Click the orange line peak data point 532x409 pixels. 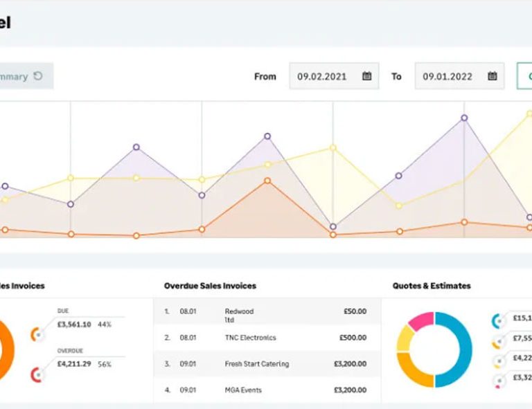(267, 181)
